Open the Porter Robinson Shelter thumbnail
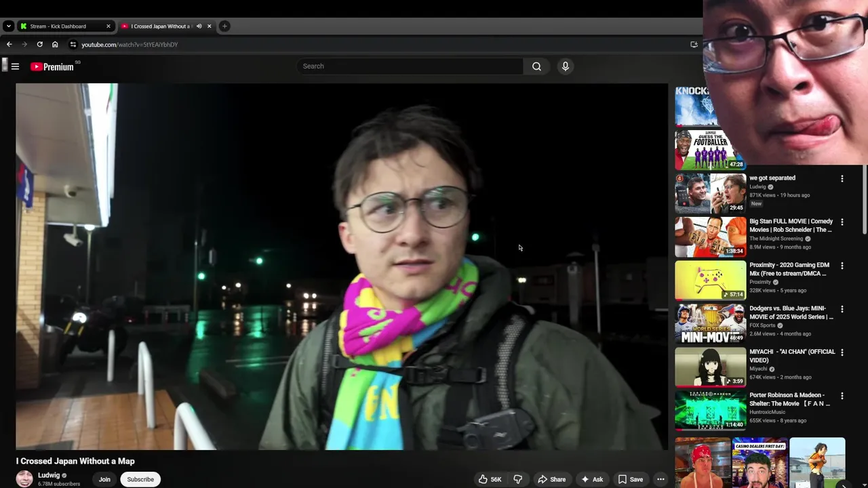The image size is (868, 488). 710,410
